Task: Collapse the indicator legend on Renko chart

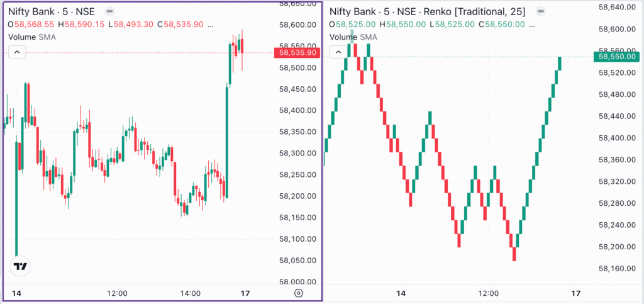Action: pyautogui.click(x=338, y=52)
